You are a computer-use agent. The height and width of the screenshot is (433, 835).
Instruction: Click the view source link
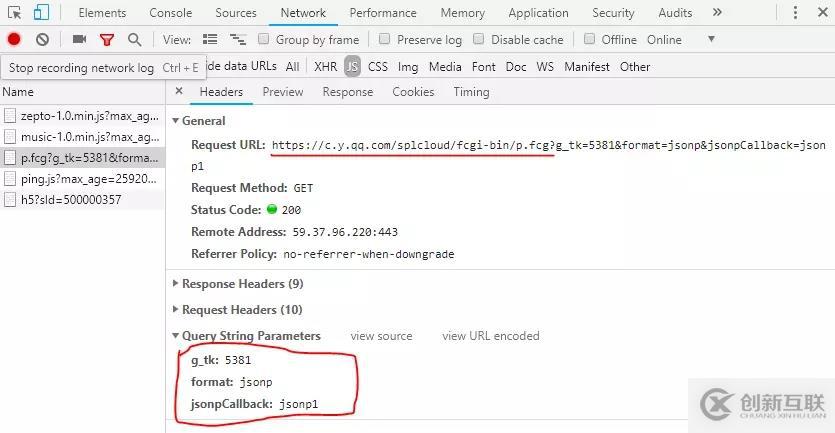coord(381,336)
